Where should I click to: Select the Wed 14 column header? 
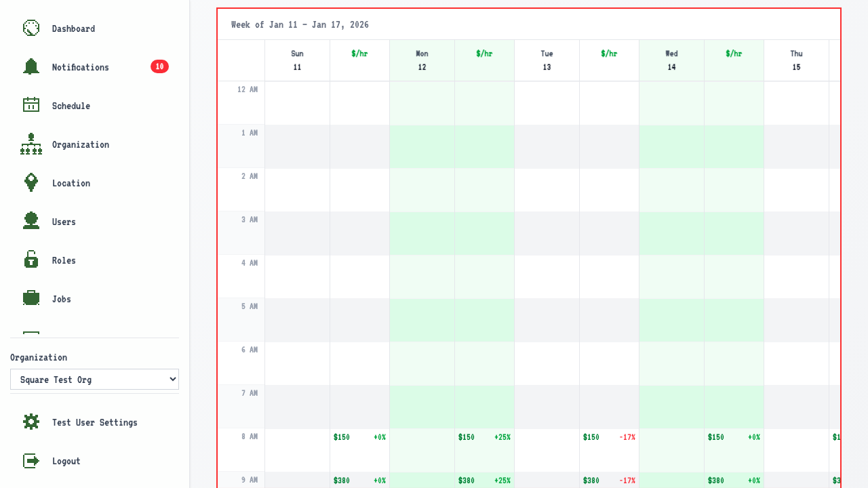[x=671, y=60]
